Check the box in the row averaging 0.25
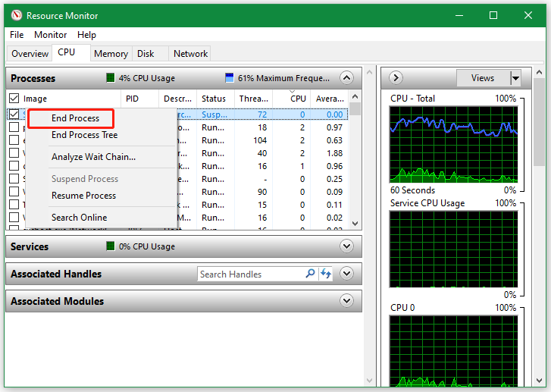The height and width of the screenshot is (392, 551). 14,179
